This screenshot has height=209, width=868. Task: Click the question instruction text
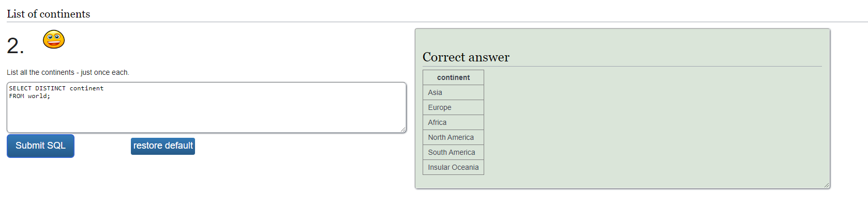click(68, 72)
